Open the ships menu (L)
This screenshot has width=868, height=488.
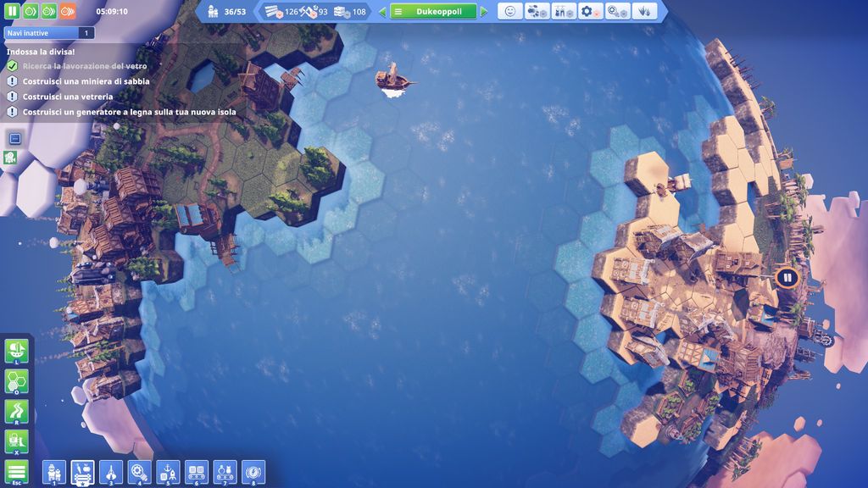17,351
